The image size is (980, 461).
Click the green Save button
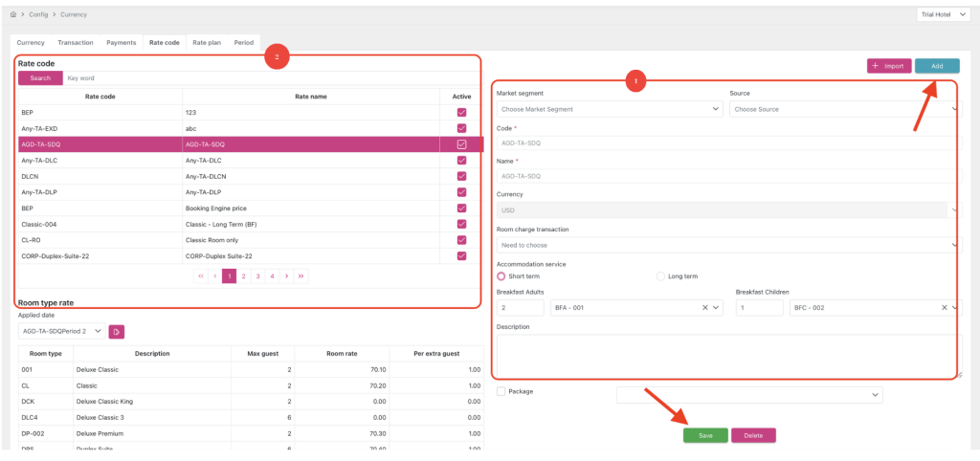(x=705, y=435)
